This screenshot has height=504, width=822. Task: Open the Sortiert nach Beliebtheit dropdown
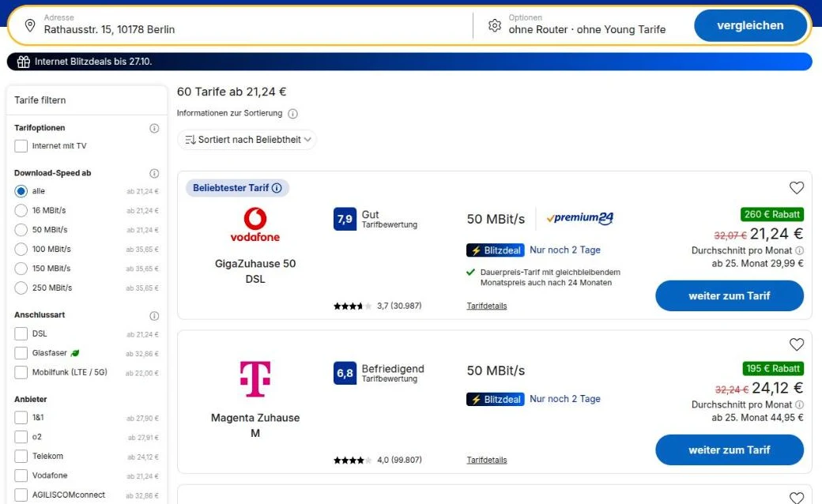tap(247, 140)
